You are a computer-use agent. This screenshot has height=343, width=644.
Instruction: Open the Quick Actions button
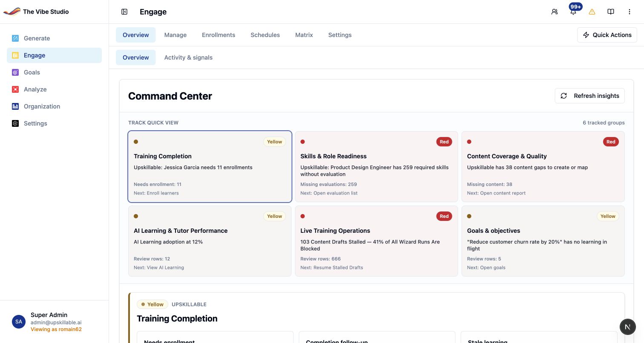click(x=607, y=35)
